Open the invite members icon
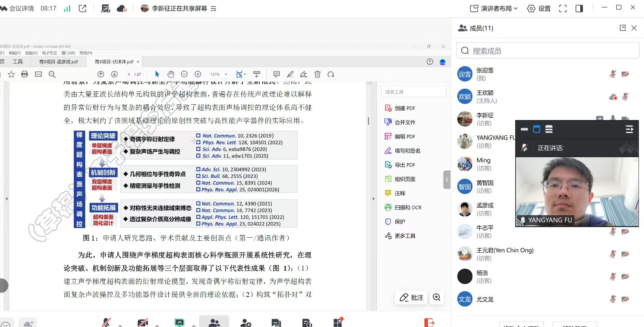Viewport: 644px width, 327px height. (246, 323)
